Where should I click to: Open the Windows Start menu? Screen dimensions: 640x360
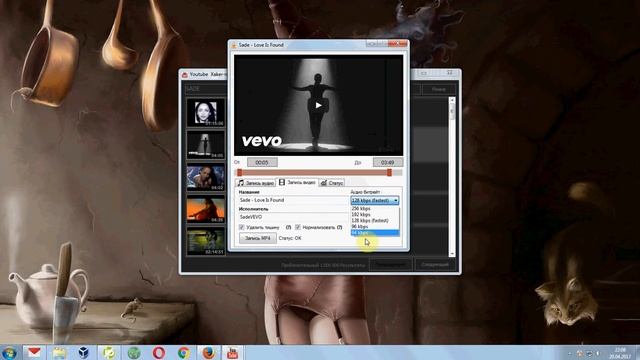pos(9,353)
